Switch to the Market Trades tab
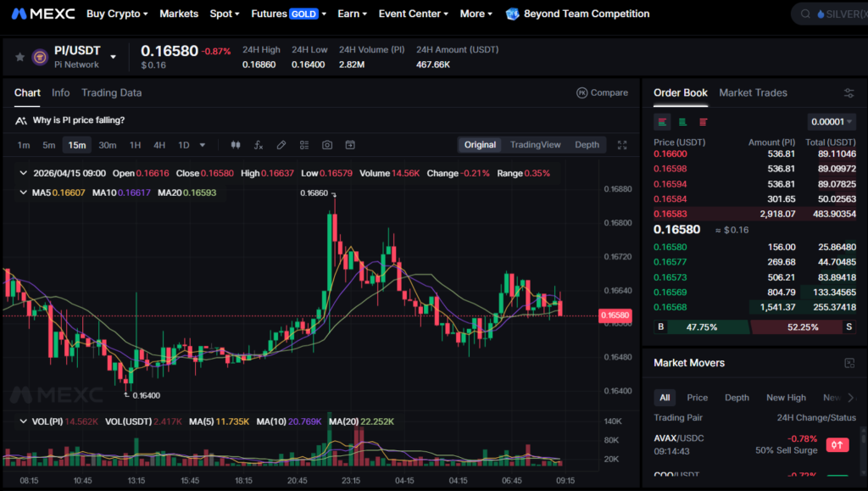This screenshot has width=868, height=491. 753,92
